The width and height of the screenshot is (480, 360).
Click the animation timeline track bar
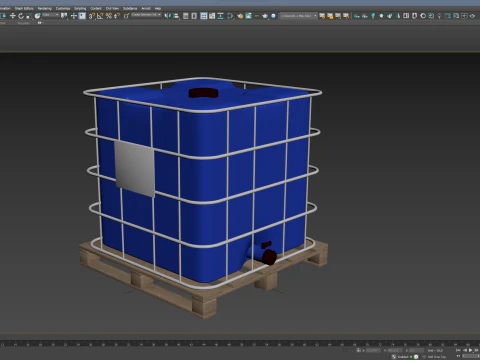tap(240, 343)
